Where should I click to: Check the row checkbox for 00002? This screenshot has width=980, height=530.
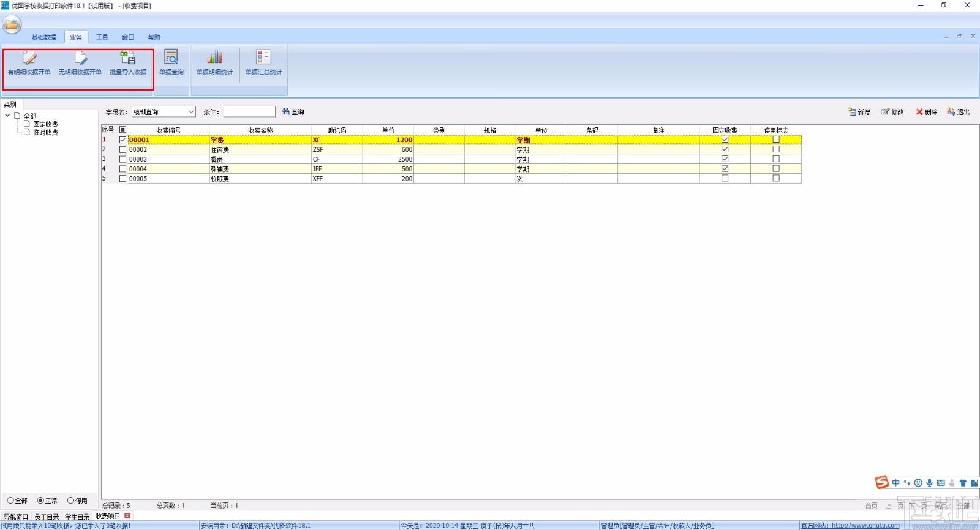(123, 149)
